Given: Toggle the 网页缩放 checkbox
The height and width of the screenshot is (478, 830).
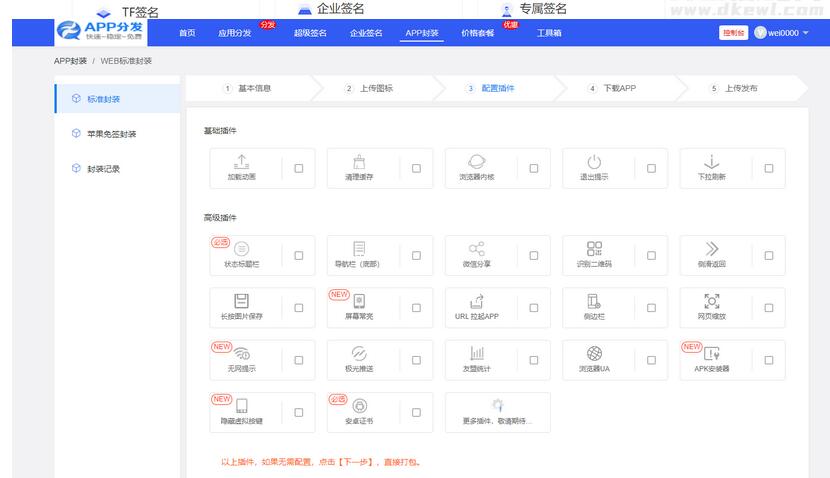Looking at the screenshot, I should click(x=769, y=308).
